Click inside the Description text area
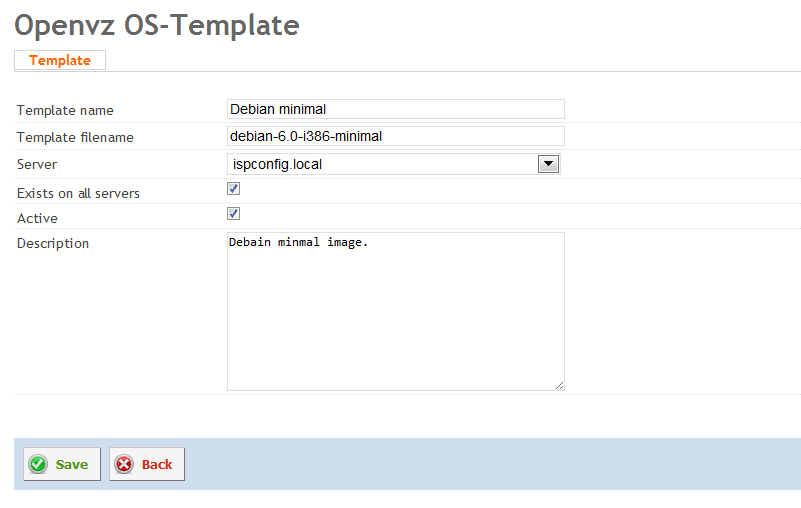This screenshot has height=508, width=801. coord(396,312)
